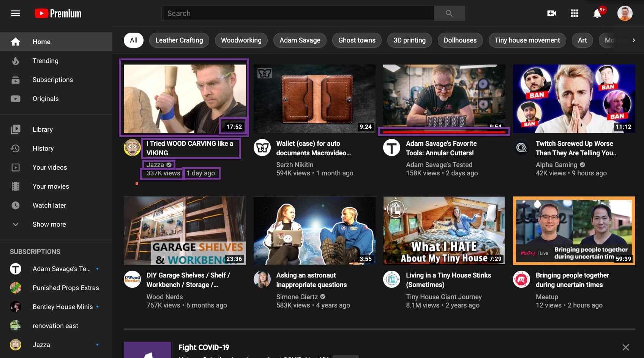Open the notifications bell
The width and height of the screenshot is (644, 358).
(597, 14)
